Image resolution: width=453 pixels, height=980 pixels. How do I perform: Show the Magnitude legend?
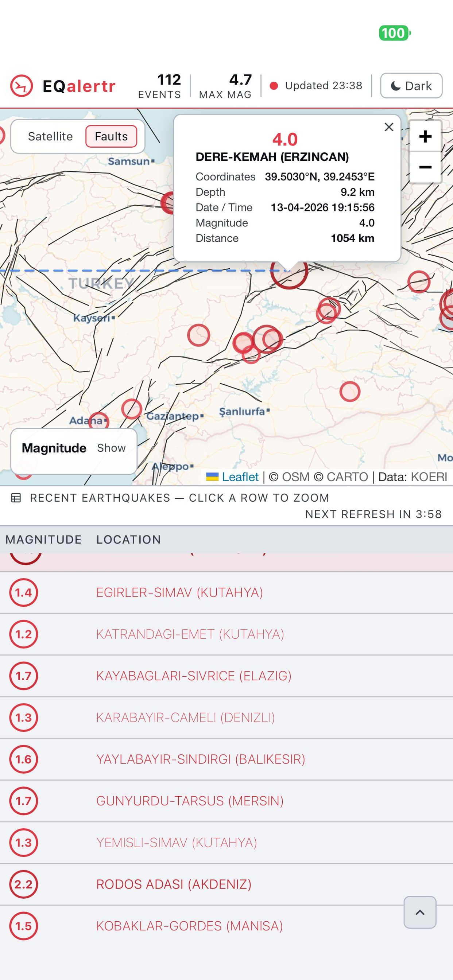point(111,448)
